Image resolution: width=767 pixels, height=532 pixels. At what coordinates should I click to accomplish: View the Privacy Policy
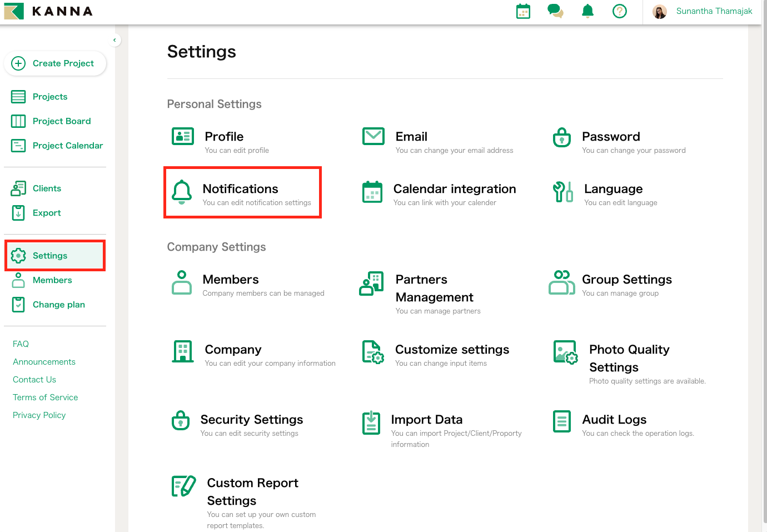coord(39,415)
